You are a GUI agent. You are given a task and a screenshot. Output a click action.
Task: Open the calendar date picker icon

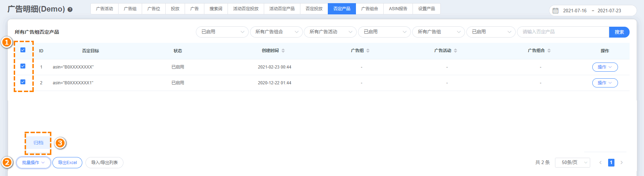pyautogui.click(x=556, y=11)
